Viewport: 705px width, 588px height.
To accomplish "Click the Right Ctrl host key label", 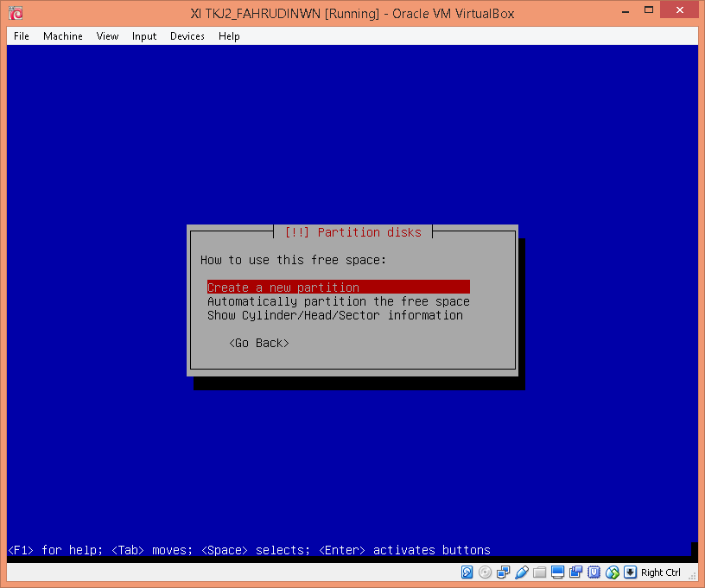I will coord(660,572).
